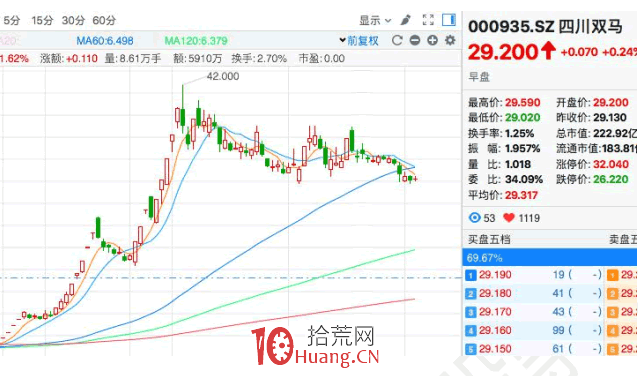Image resolution: width=638 pixels, height=376 pixels.
Task: Click the 委比 value 34.09%
Action: click(x=524, y=179)
